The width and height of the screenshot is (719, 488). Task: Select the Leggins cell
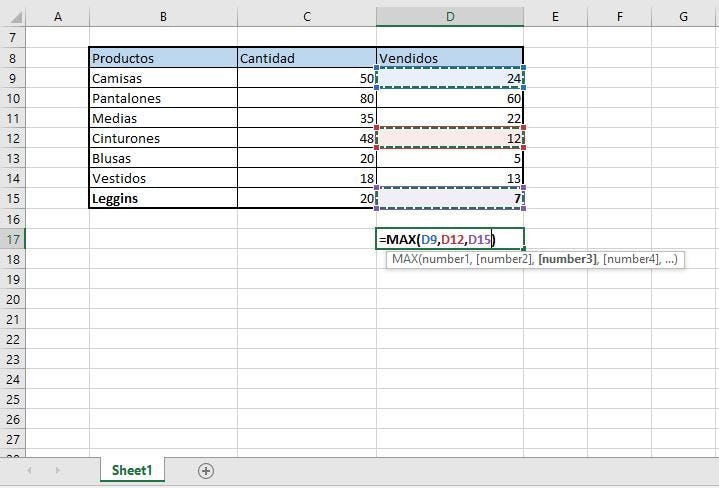[163, 198]
